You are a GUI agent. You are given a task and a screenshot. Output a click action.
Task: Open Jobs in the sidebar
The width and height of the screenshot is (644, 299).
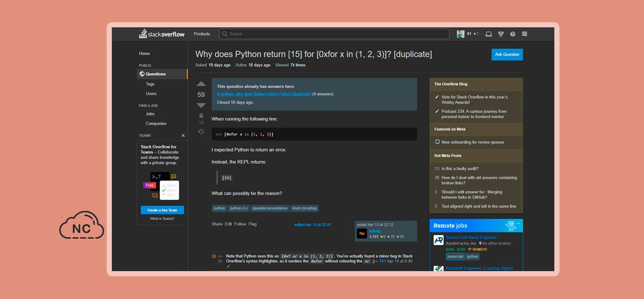click(150, 114)
